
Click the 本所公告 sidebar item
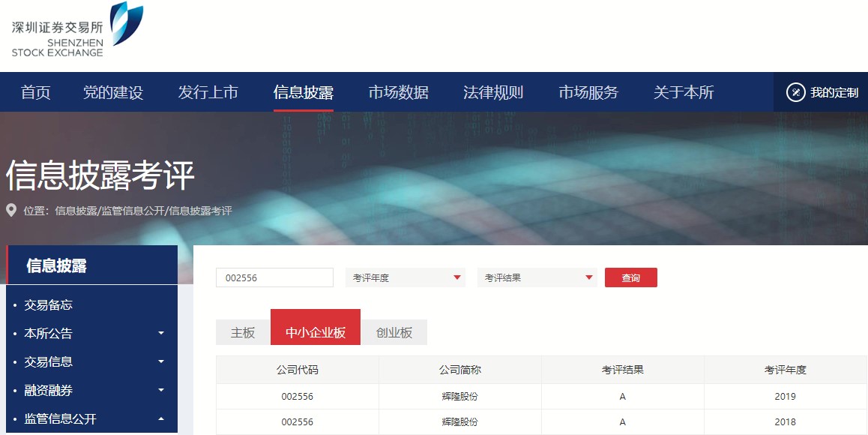(48, 333)
